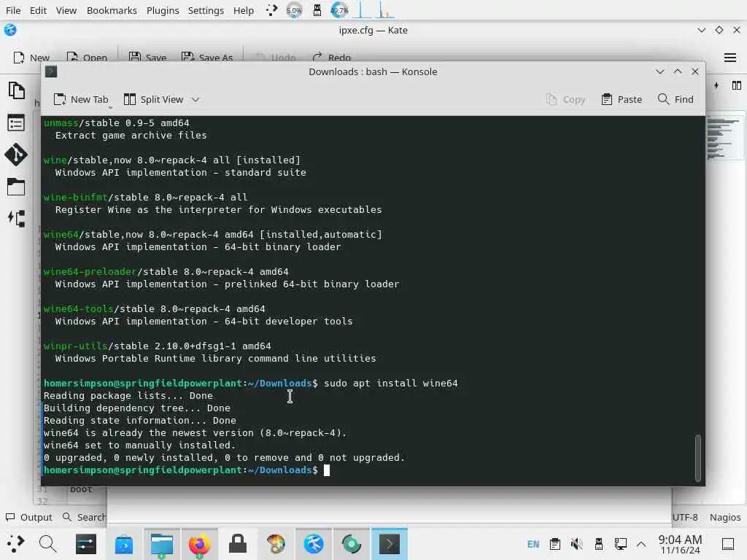Screen dimensions: 747x560
Task: Click Save icon in Kate toolbar
Action: click(x=135, y=58)
